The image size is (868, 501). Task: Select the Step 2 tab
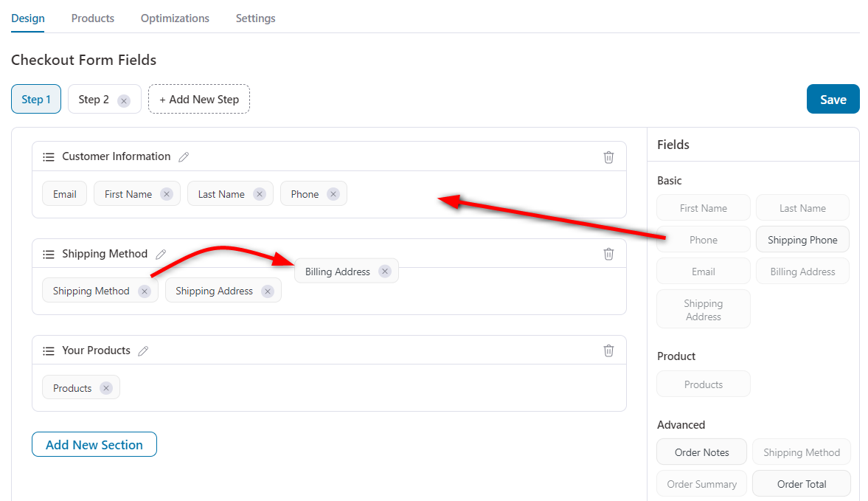98,99
